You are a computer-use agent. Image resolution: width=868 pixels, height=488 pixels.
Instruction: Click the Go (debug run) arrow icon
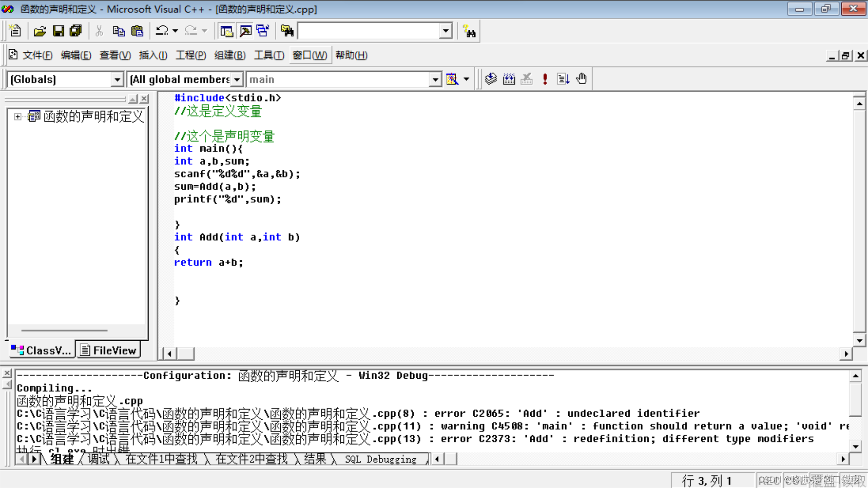[x=563, y=79]
